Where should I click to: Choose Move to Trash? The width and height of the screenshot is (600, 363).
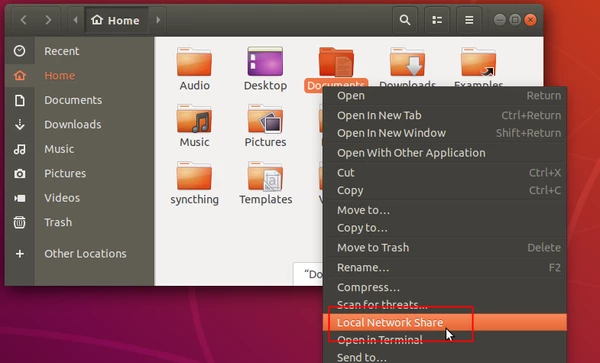[x=445, y=247]
